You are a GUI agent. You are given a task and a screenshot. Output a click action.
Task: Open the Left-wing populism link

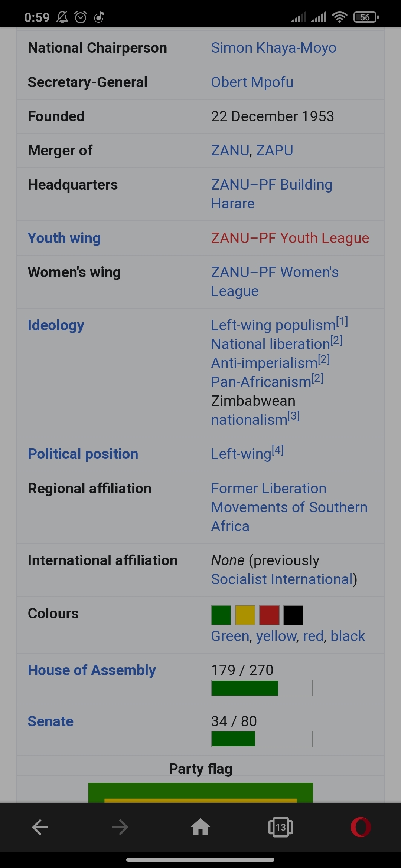click(x=273, y=325)
